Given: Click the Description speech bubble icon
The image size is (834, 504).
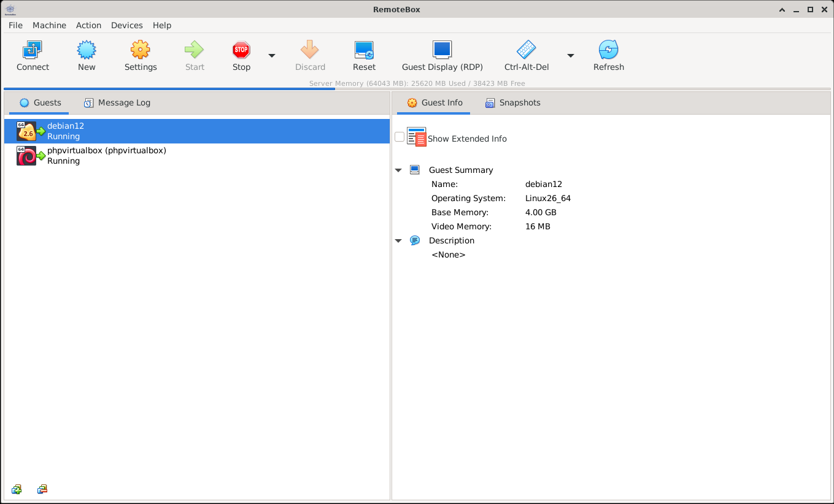Looking at the screenshot, I should coord(415,240).
